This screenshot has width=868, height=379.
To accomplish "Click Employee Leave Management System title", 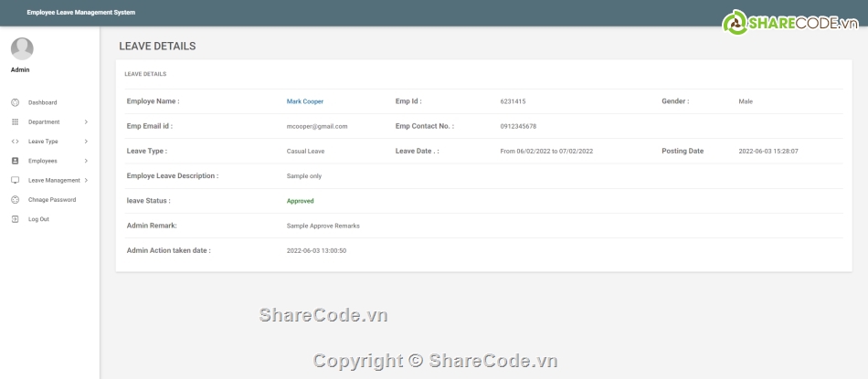I will coord(80,12).
